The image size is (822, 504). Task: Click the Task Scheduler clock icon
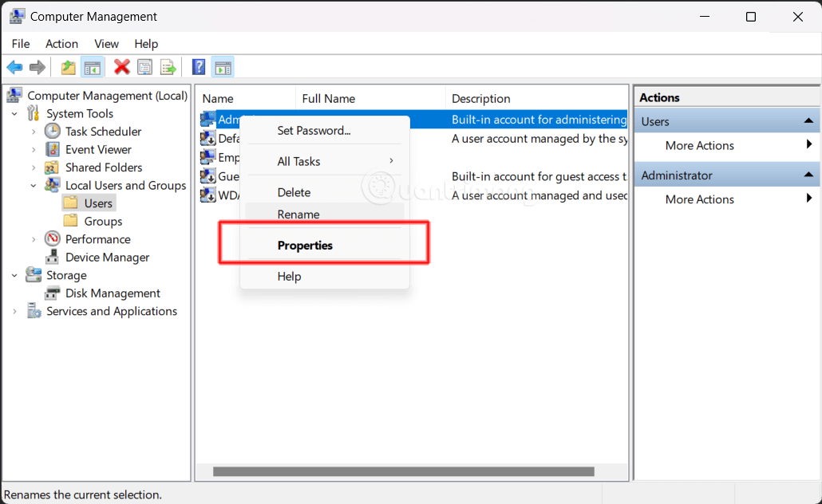click(x=52, y=131)
